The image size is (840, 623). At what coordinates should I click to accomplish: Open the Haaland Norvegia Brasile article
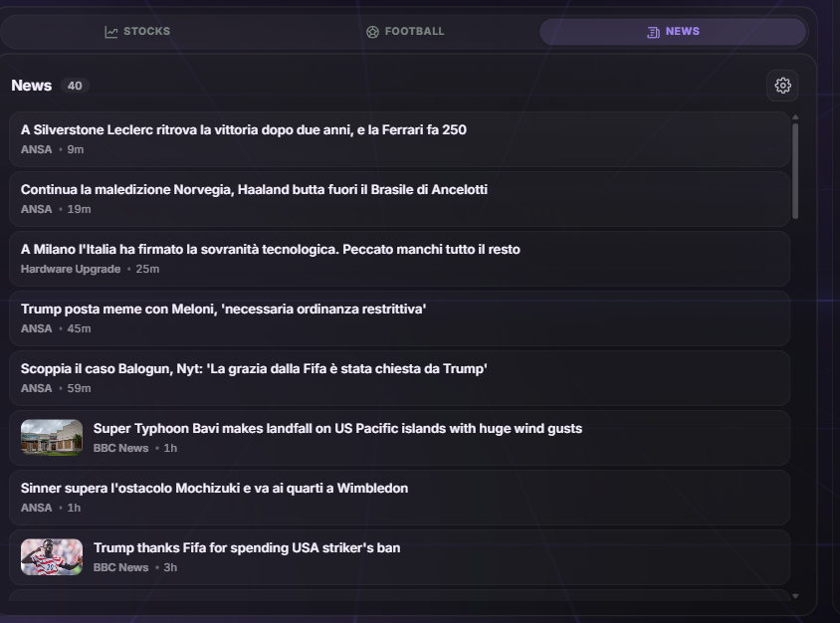[x=399, y=199]
